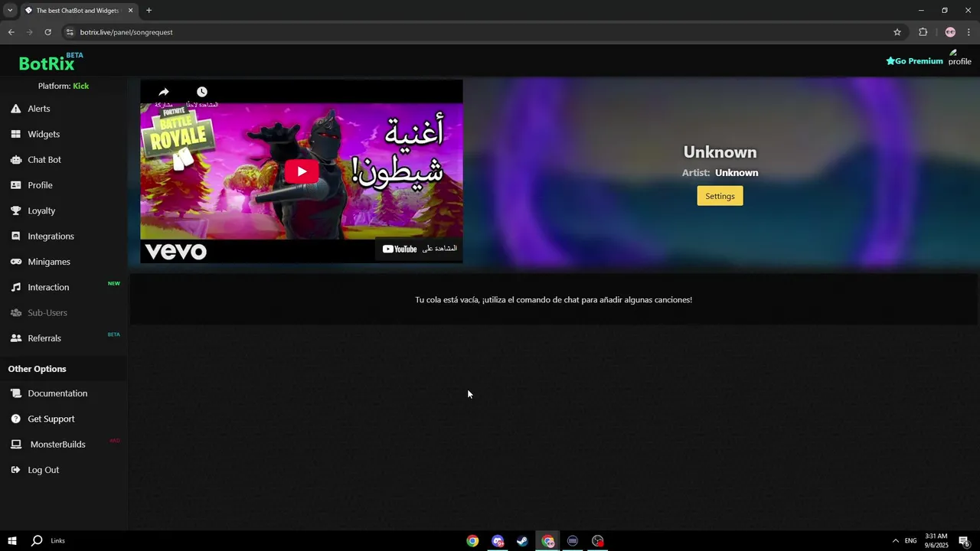
Task: Click the vevo logo on video
Action: 175,251
